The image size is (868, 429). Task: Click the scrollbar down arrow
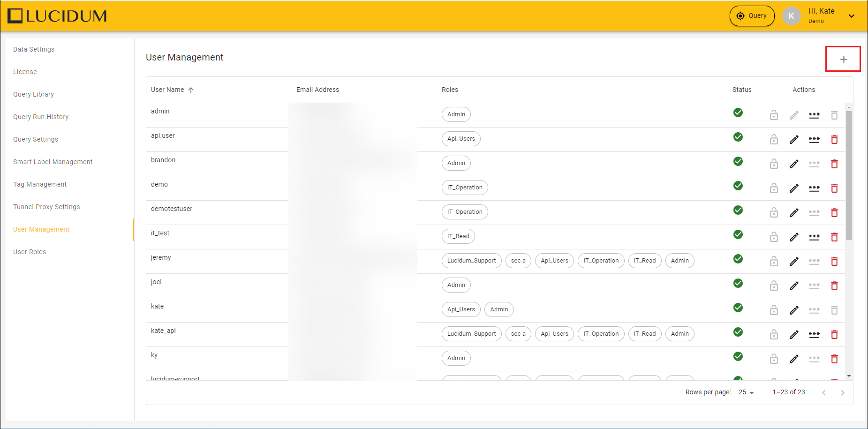click(x=849, y=376)
